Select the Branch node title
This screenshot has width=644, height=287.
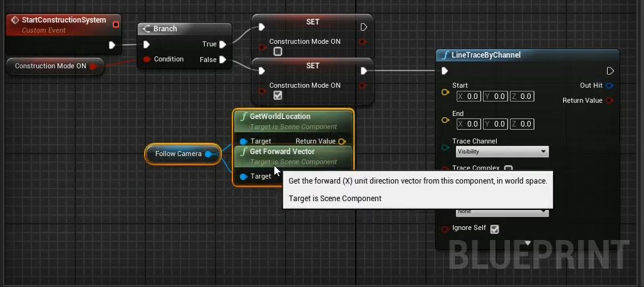[x=165, y=29]
